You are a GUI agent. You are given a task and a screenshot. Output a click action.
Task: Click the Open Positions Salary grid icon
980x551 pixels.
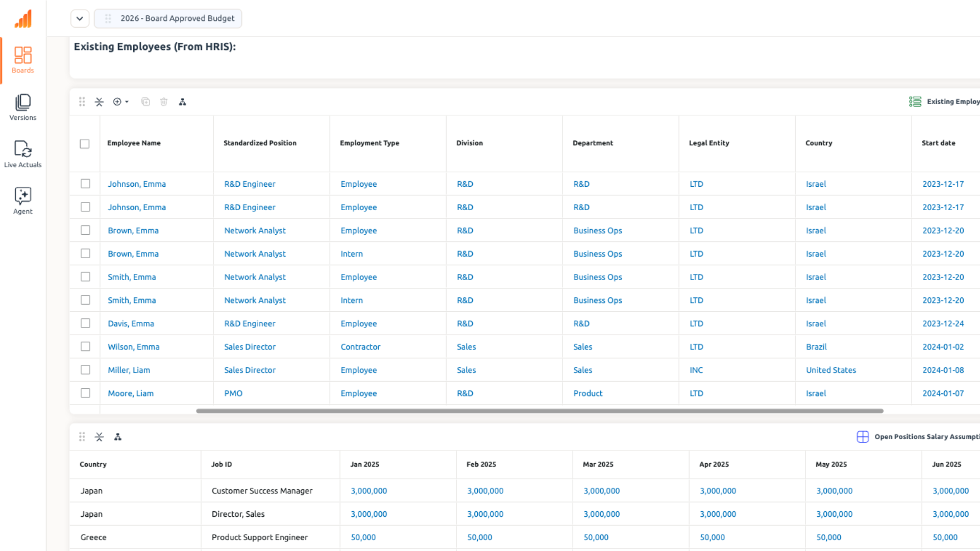pyautogui.click(x=863, y=437)
